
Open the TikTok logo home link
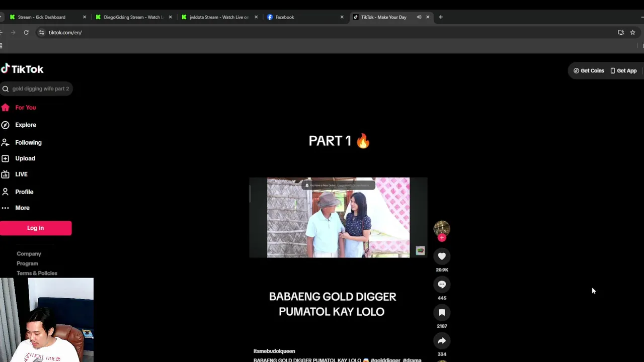[22, 69]
